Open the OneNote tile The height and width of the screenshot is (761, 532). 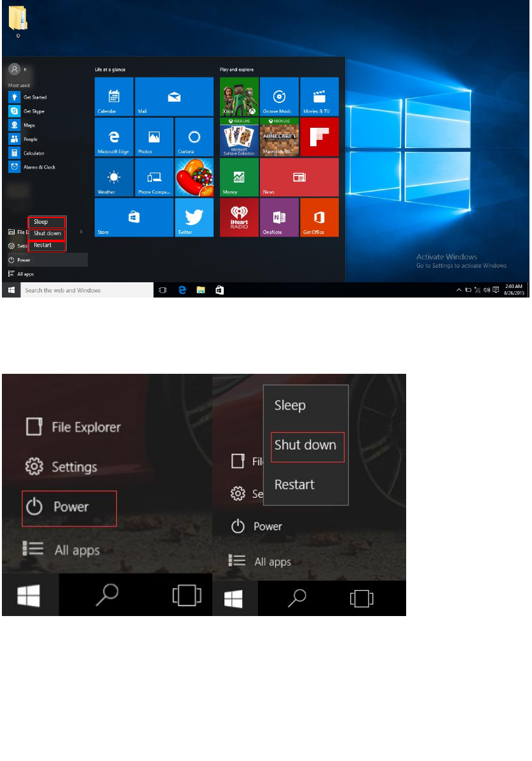pos(279,217)
